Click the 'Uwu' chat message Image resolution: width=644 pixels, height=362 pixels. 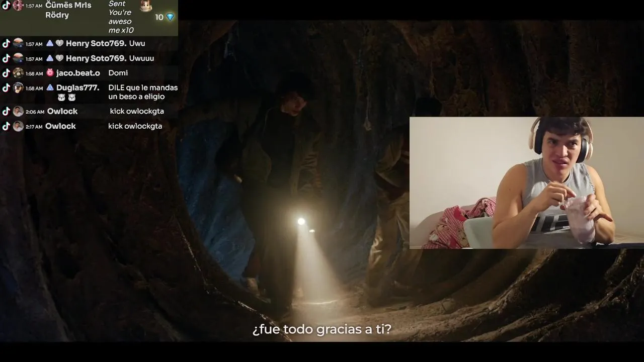137,43
